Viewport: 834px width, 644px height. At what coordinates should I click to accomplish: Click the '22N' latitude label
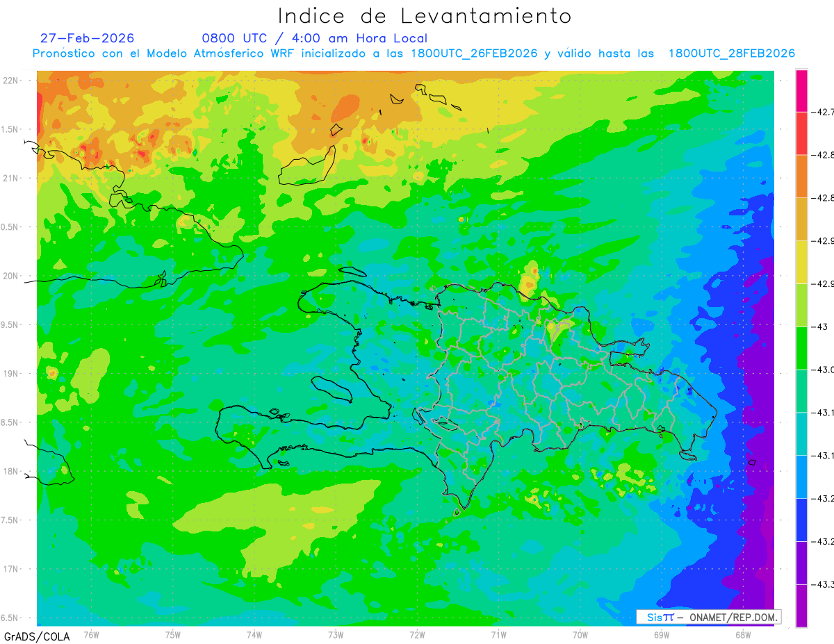(11, 81)
